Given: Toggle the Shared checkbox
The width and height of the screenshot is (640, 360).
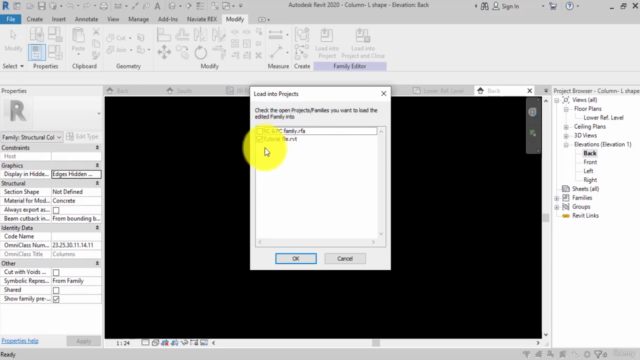Looking at the screenshot, I should 56,290.
